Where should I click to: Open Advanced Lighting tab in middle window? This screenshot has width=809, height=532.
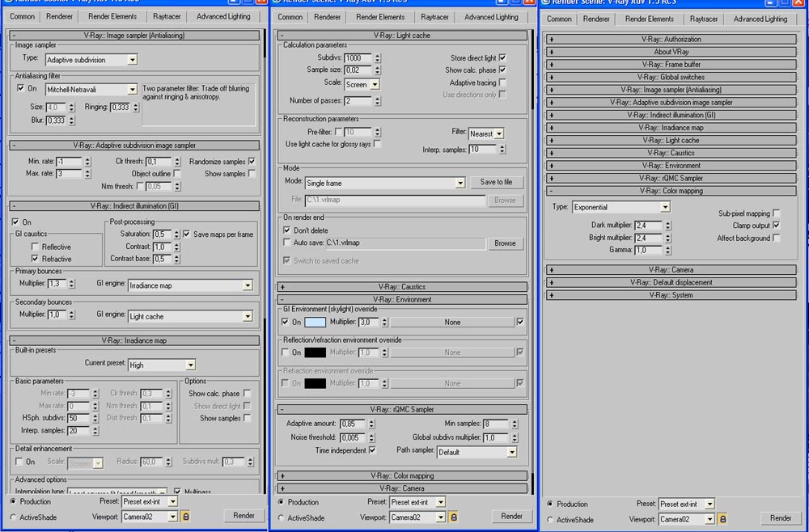point(491,17)
